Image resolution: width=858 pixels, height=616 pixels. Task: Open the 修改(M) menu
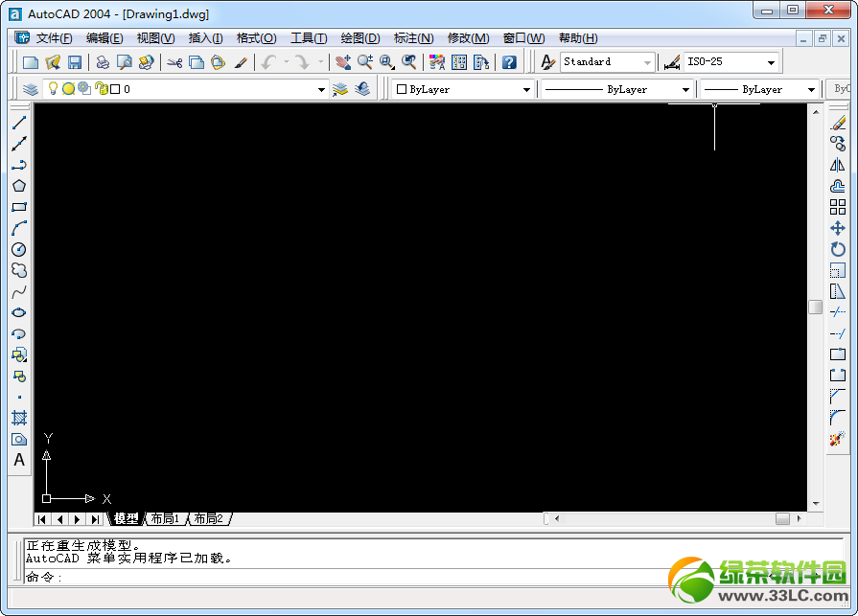(468, 38)
